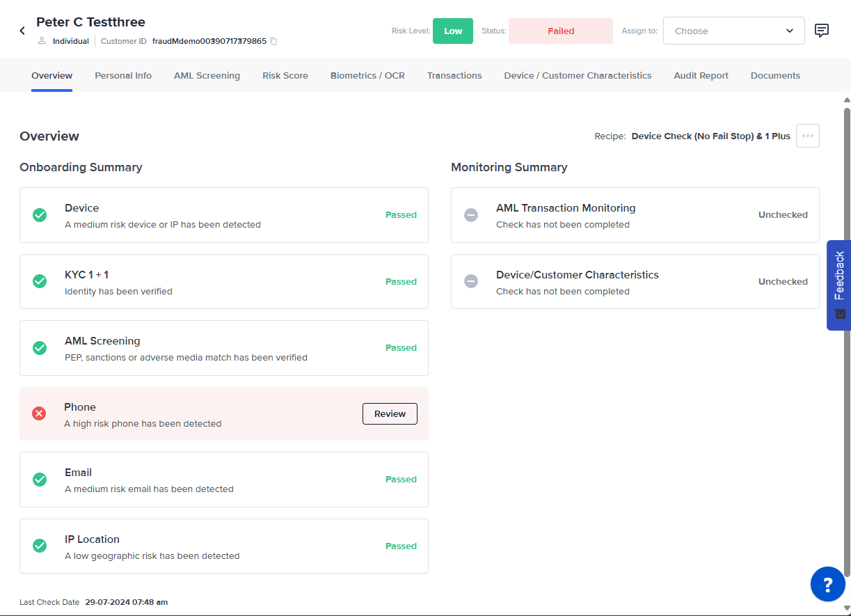Copy the customer ID with copy icon
Screen dimensions: 851x616
click(273, 41)
